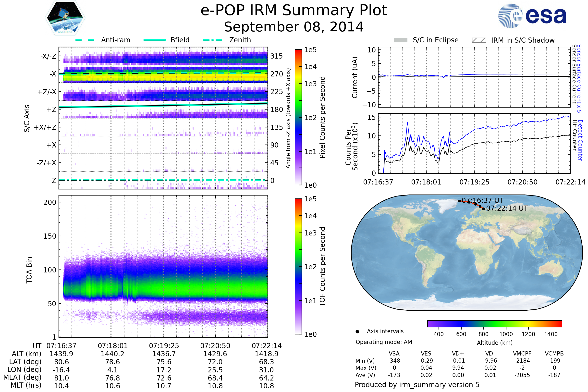Viewport: 588px width, 392px height.
Task: Click the e-POP IRM Summary Plot title
Action: click(x=294, y=11)
